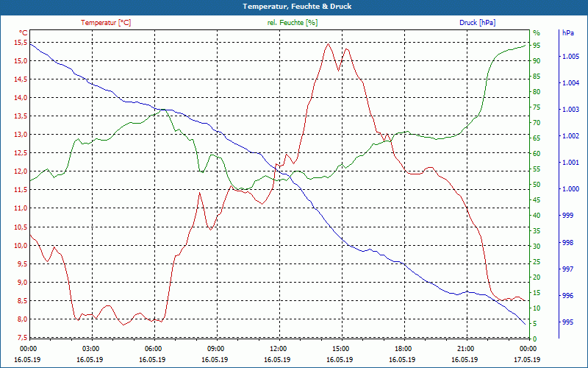Click green '95' on the humidity axis
Image resolution: width=588 pixels, height=368 pixels.
point(537,46)
